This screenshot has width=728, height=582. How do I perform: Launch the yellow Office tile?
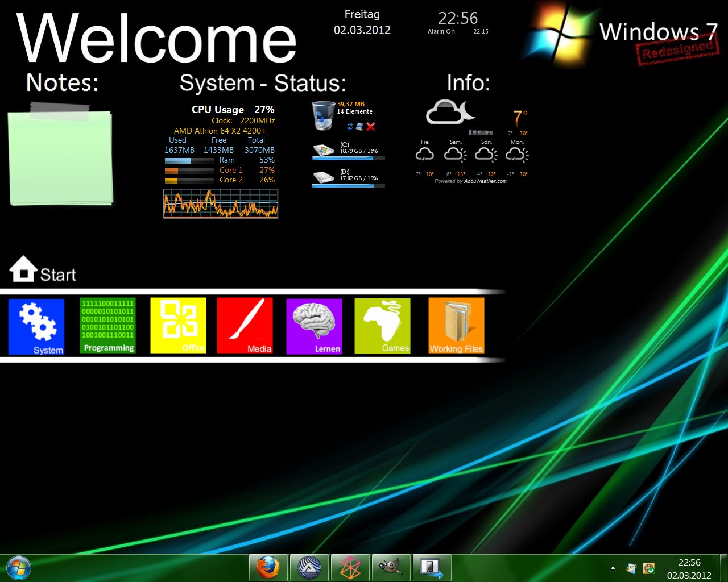[178, 326]
